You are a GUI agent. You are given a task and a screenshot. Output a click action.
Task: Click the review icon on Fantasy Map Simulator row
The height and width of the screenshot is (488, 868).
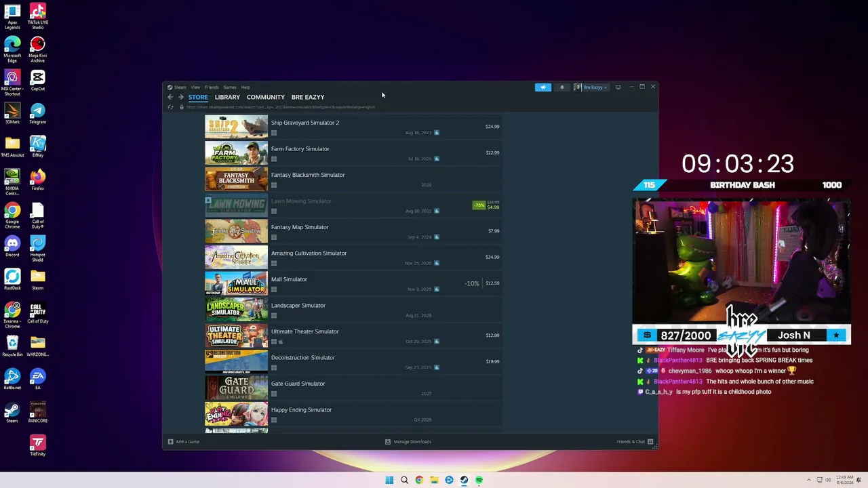tap(437, 237)
